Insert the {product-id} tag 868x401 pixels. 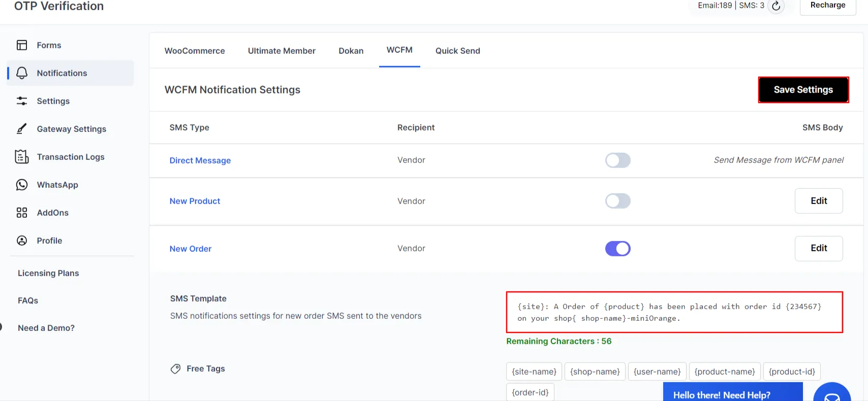click(792, 372)
